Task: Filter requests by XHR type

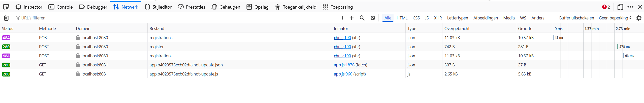Action: point(438,18)
